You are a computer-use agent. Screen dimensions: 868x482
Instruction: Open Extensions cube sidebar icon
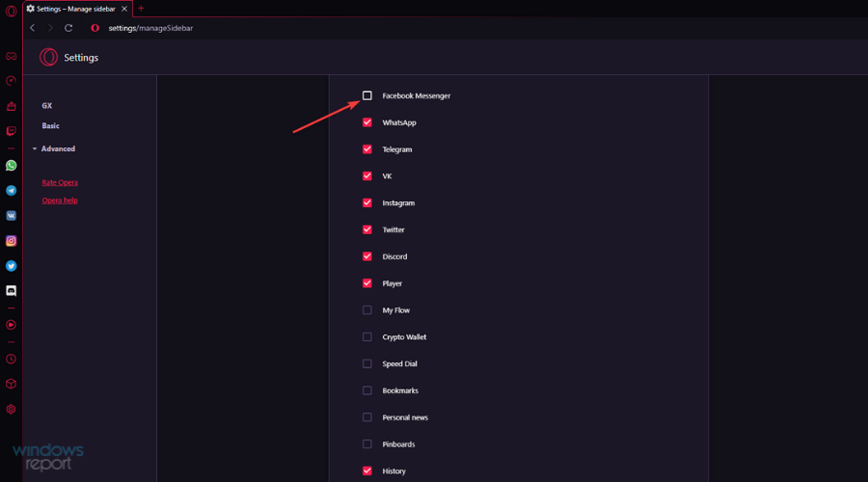[x=11, y=384]
